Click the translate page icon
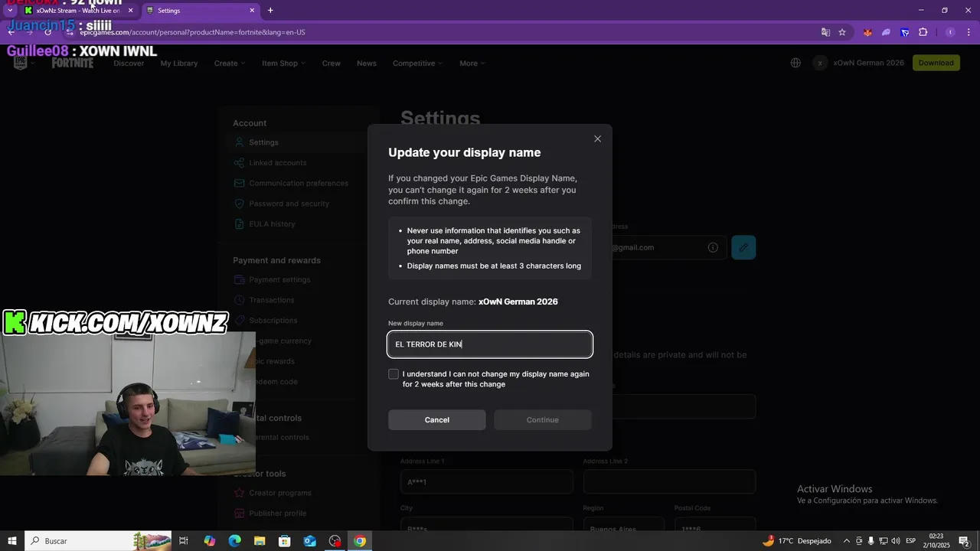 point(825,32)
